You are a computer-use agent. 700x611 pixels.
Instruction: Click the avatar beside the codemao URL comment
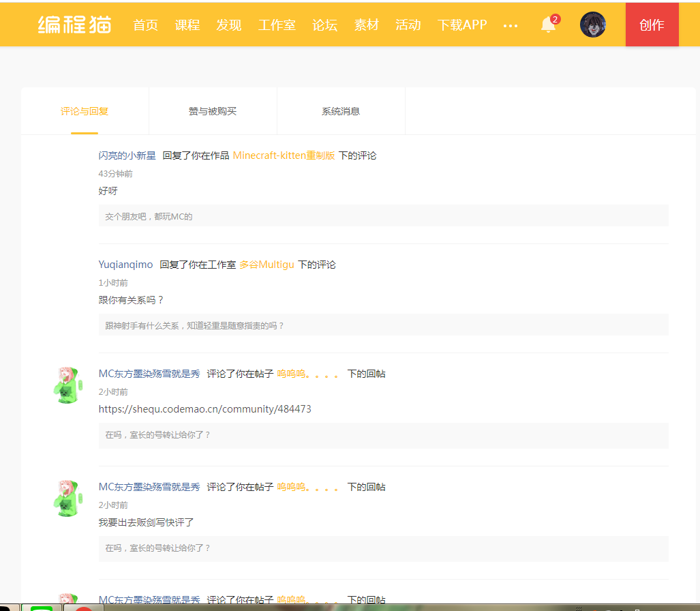(68, 385)
